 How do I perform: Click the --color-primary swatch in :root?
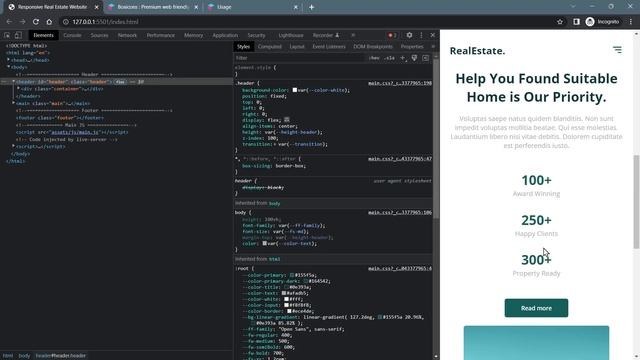click(292, 276)
